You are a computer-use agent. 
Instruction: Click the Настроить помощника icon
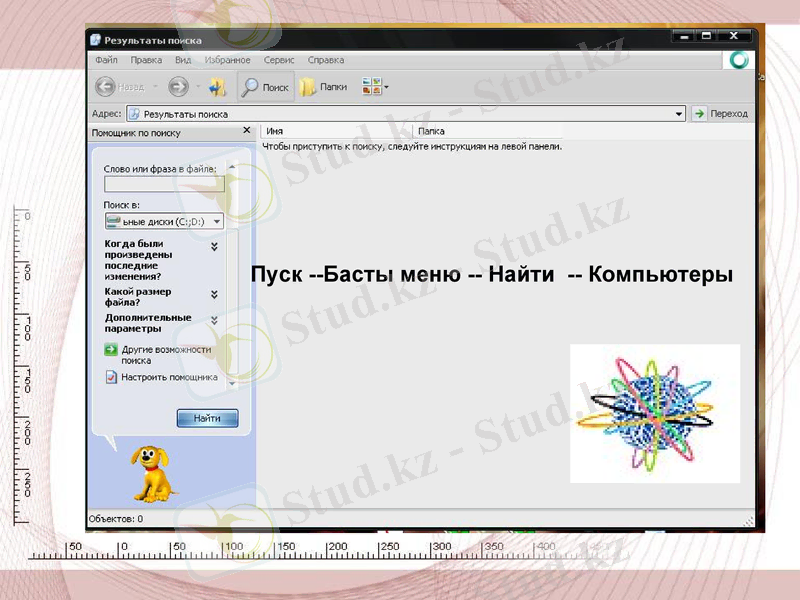coord(112,376)
